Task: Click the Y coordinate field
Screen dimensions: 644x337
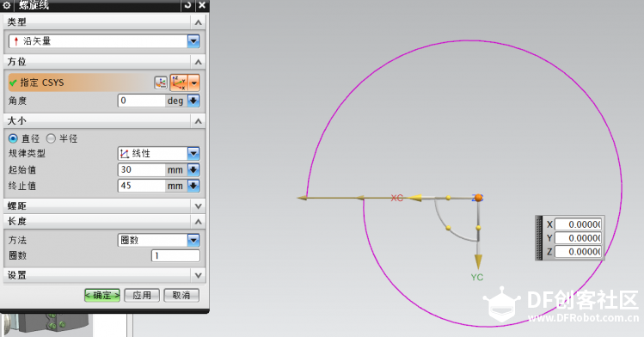Action: tap(578, 238)
